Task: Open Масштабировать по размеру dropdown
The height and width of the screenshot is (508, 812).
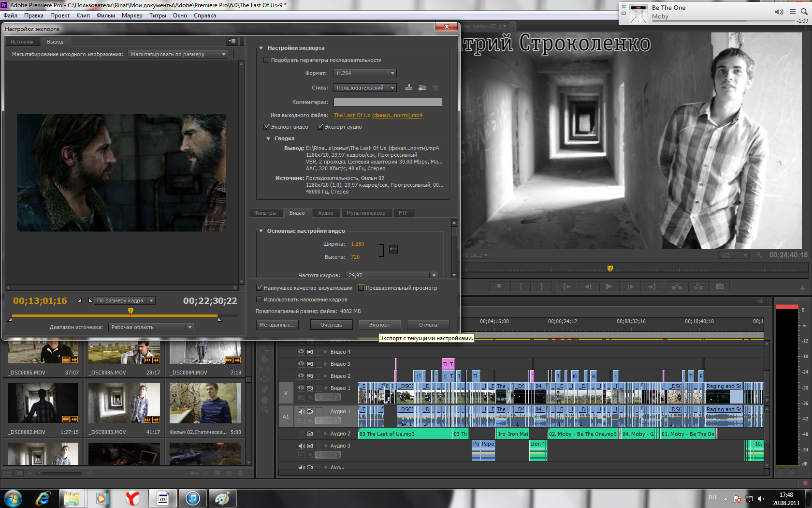Action: (x=178, y=54)
